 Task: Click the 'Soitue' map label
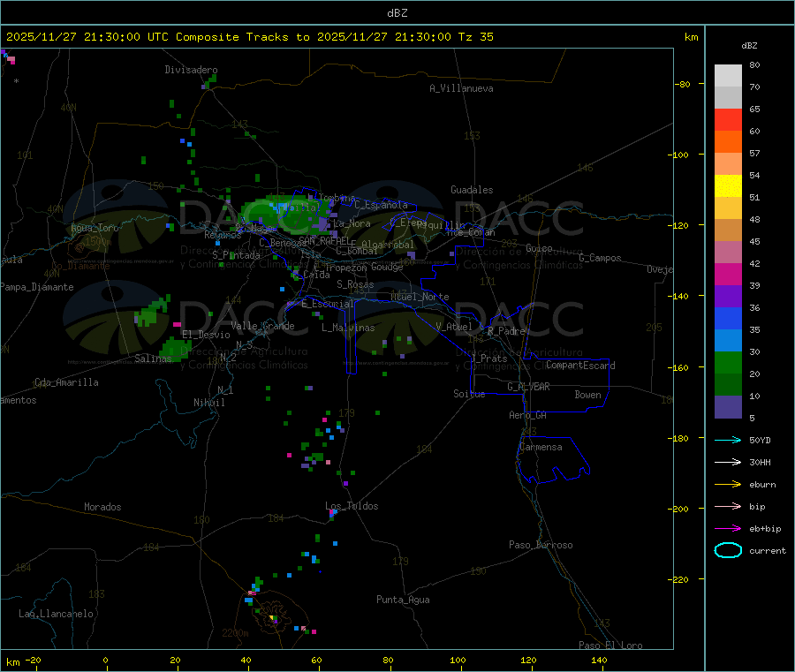tap(469, 394)
